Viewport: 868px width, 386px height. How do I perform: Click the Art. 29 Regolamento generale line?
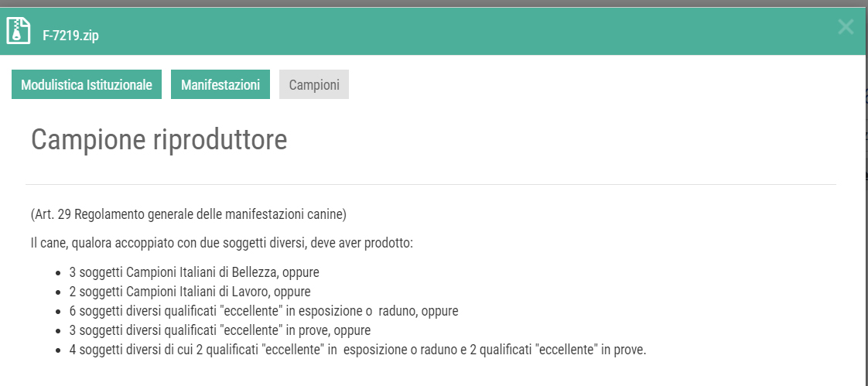[188, 214]
